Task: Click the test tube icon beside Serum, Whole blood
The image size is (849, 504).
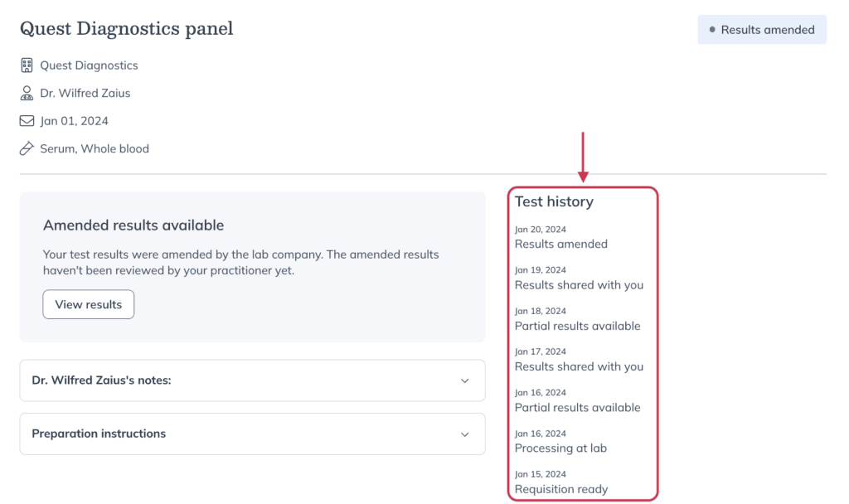Action: [27, 148]
